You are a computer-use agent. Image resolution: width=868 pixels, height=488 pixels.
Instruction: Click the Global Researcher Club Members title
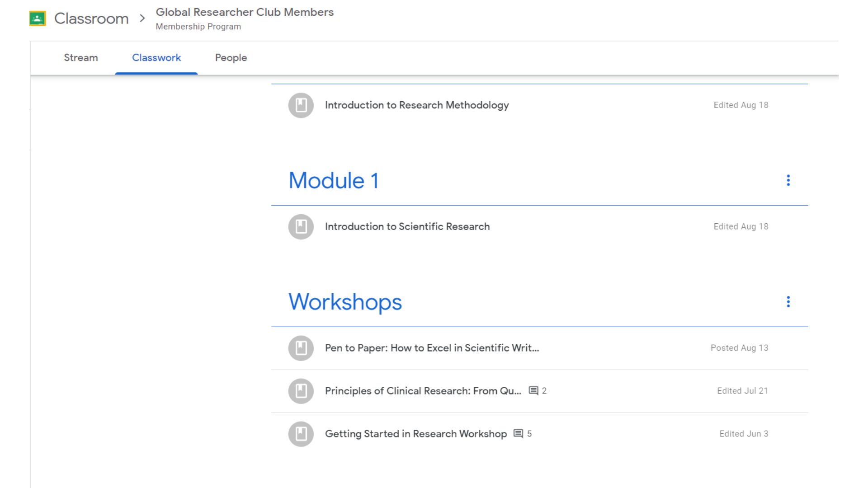(x=245, y=12)
